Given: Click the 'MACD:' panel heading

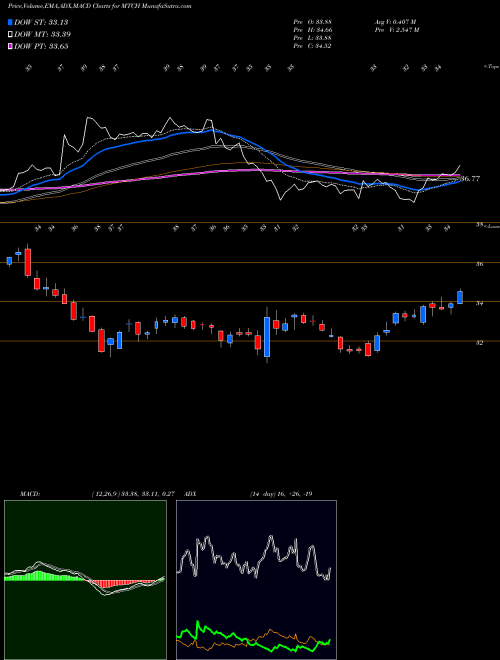Looking at the screenshot, I should [30, 494].
